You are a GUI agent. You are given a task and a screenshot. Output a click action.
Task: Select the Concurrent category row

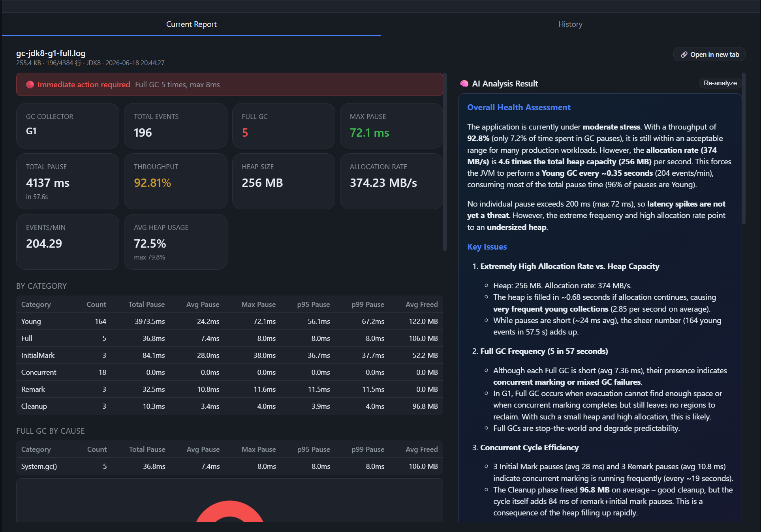click(x=229, y=372)
